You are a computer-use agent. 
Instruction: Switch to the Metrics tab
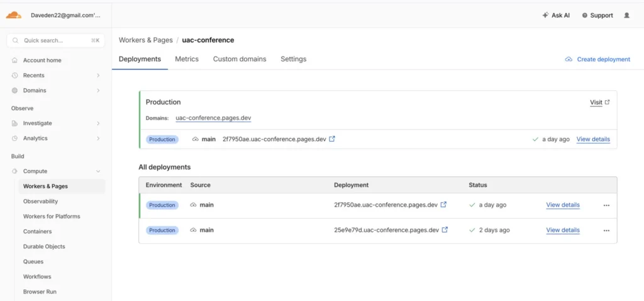click(187, 59)
